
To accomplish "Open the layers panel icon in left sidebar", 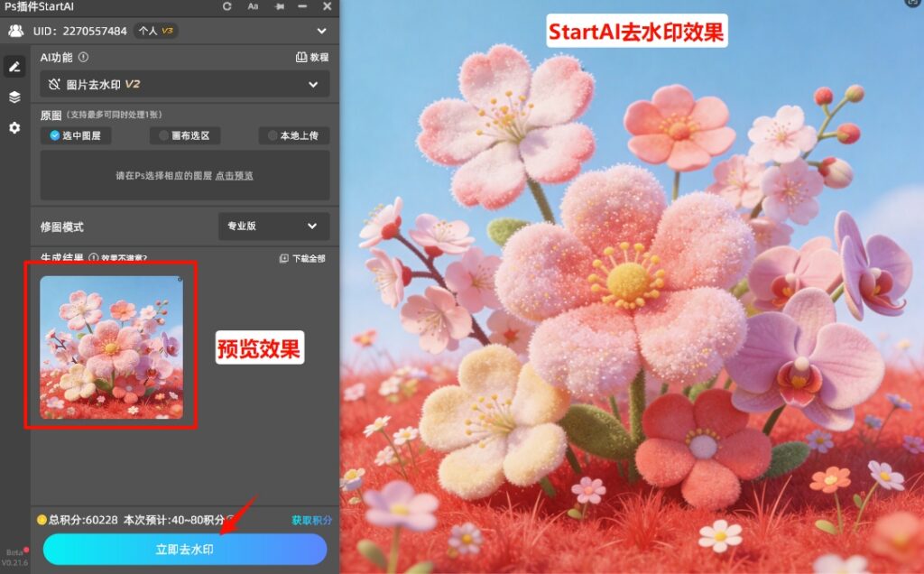I will [x=13, y=97].
